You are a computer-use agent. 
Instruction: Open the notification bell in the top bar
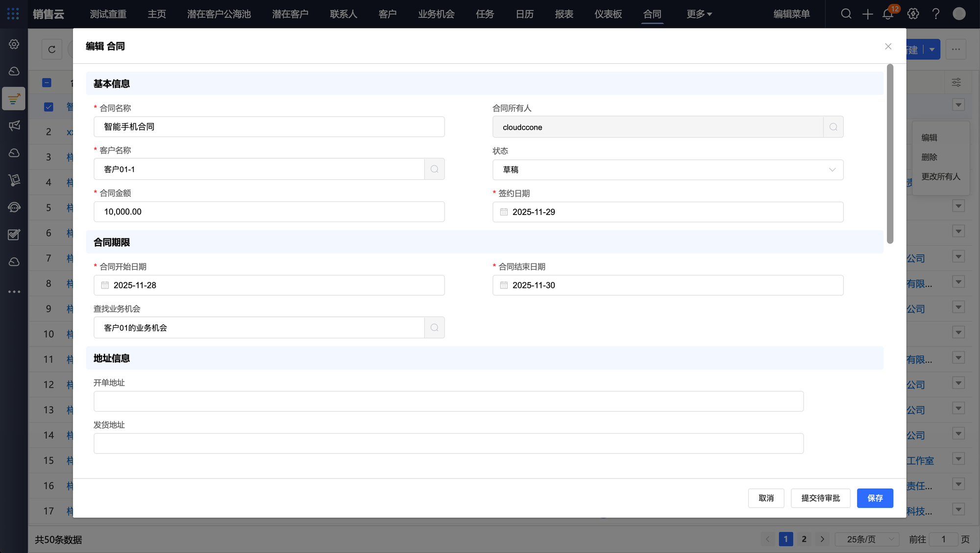(x=887, y=14)
